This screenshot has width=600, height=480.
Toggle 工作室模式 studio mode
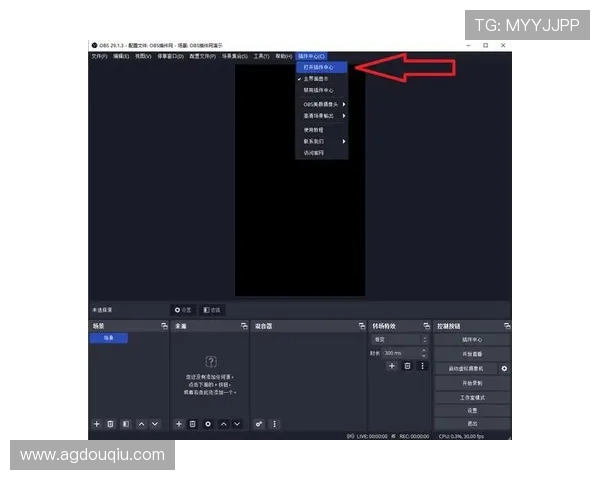(x=472, y=397)
